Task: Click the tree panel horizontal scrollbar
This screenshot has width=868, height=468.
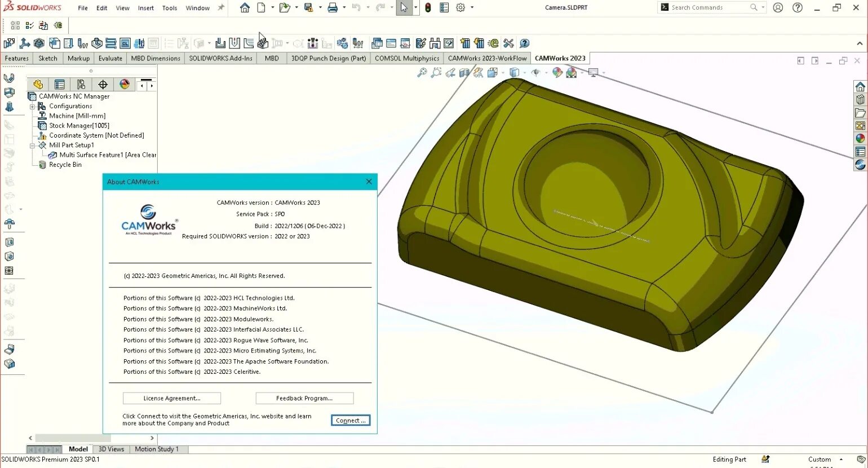Action: [x=73, y=438]
